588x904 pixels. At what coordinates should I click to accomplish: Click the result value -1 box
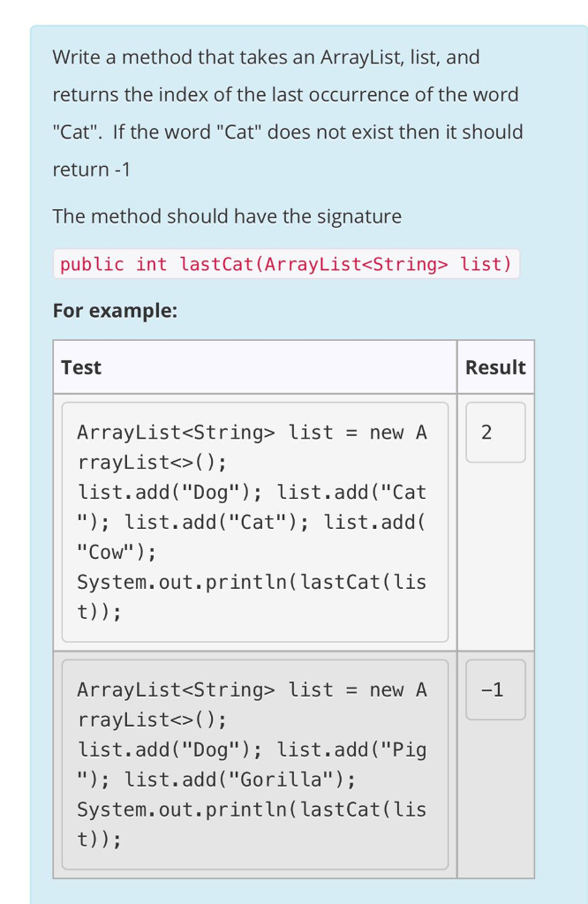point(495,690)
